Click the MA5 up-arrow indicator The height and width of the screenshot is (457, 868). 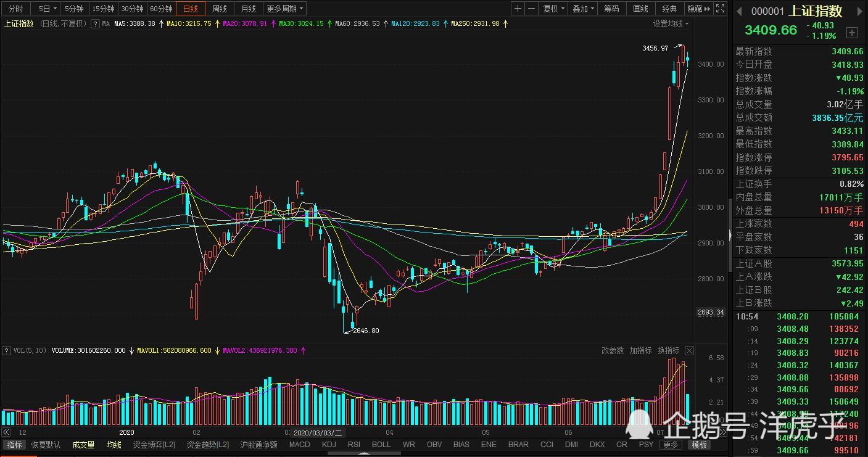point(161,24)
